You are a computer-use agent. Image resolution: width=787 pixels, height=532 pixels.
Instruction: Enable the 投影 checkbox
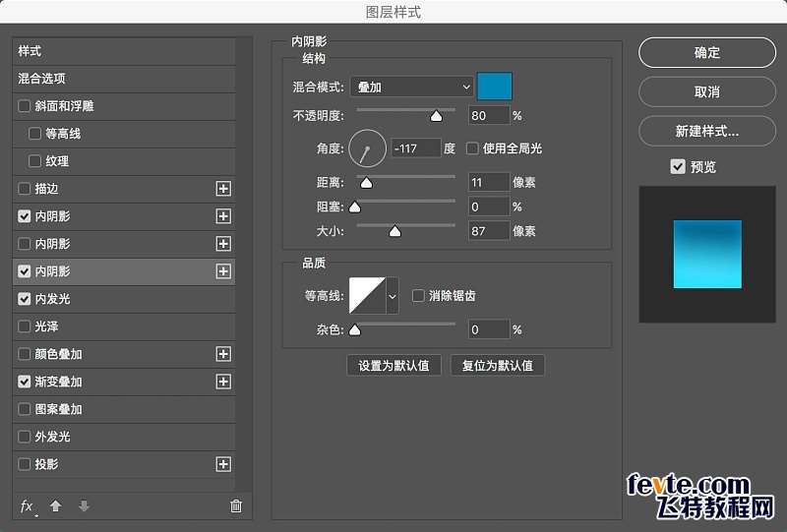tap(24, 464)
